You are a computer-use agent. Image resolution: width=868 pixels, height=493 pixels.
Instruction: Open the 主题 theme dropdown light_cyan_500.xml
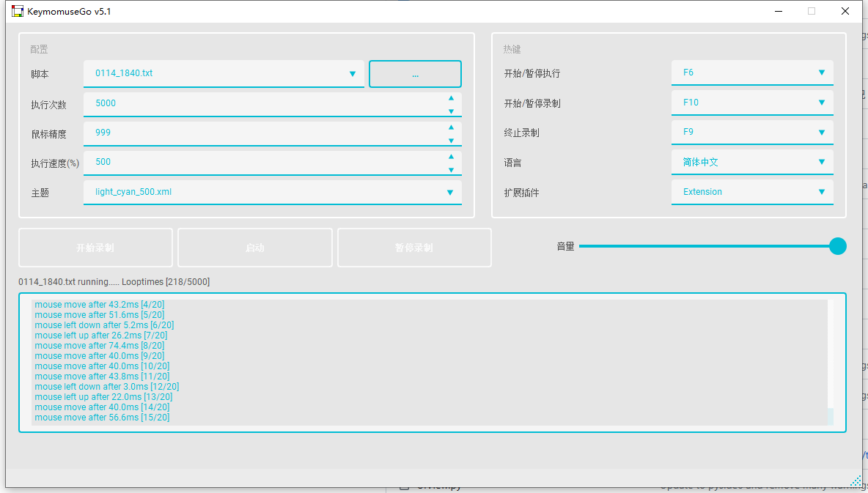pyautogui.click(x=273, y=193)
